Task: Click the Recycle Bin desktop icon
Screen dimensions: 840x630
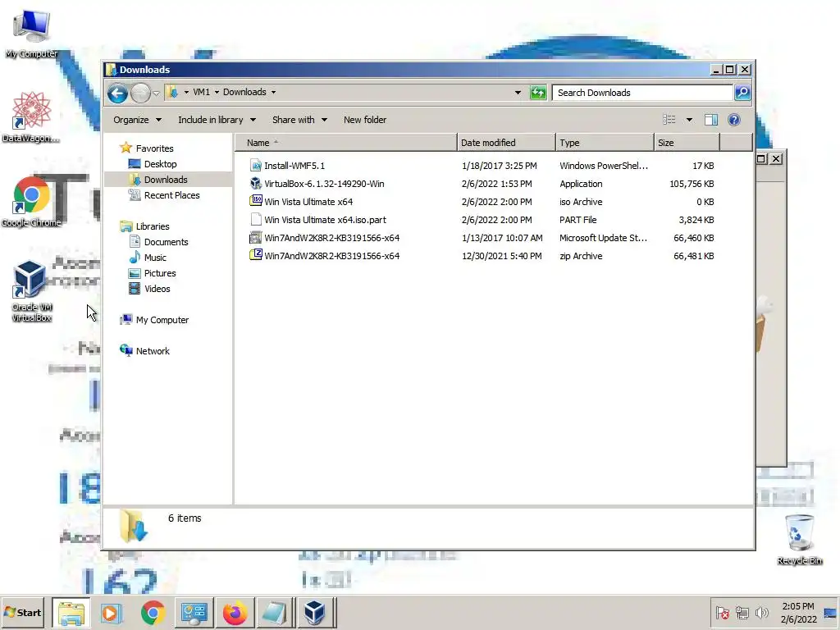Action: (x=799, y=539)
